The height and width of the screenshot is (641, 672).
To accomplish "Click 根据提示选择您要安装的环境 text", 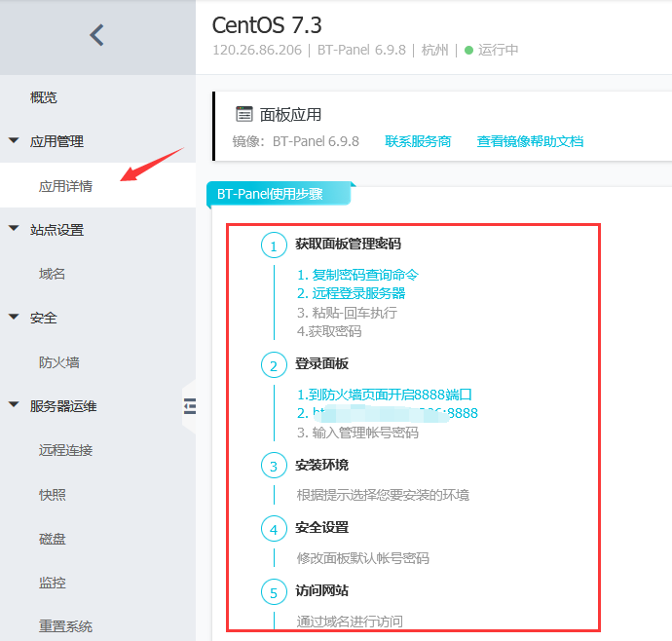I will tap(383, 495).
